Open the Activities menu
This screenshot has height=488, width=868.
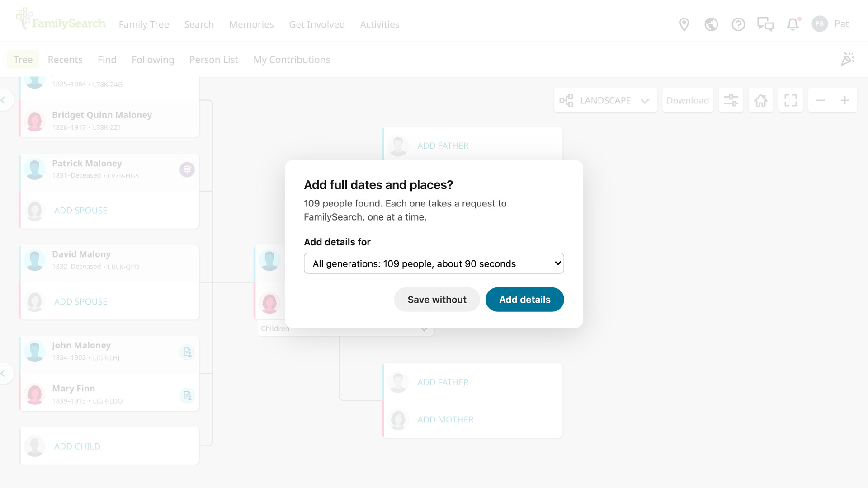click(x=380, y=24)
